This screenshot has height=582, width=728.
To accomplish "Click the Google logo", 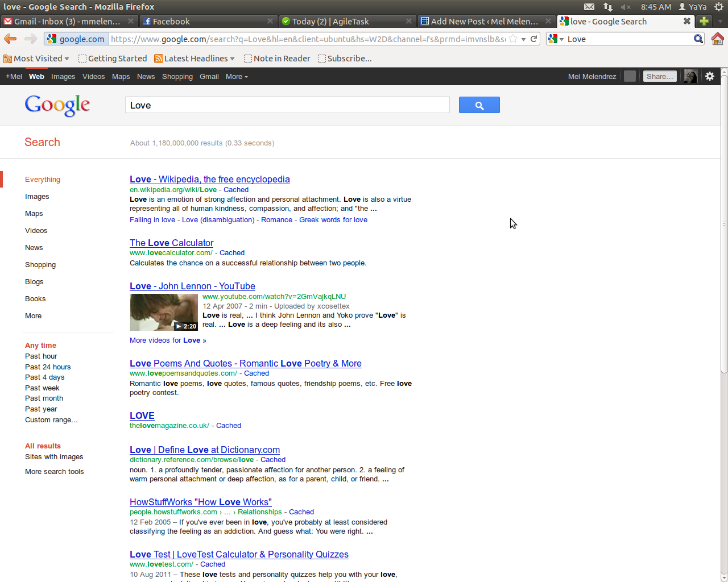I will [x=57, y=105].
